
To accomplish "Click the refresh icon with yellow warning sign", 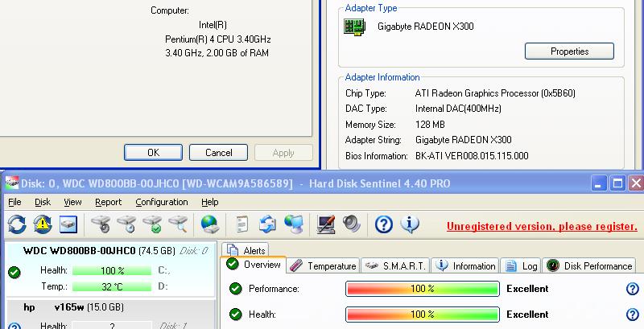I will (43, 224).
